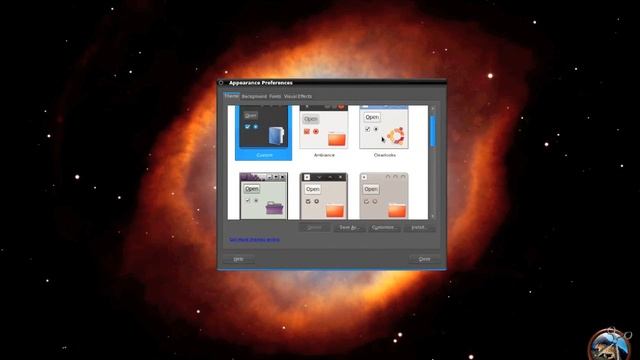Open the Get more themes online link
Screen dimensions: 640x360
(254, 240)
